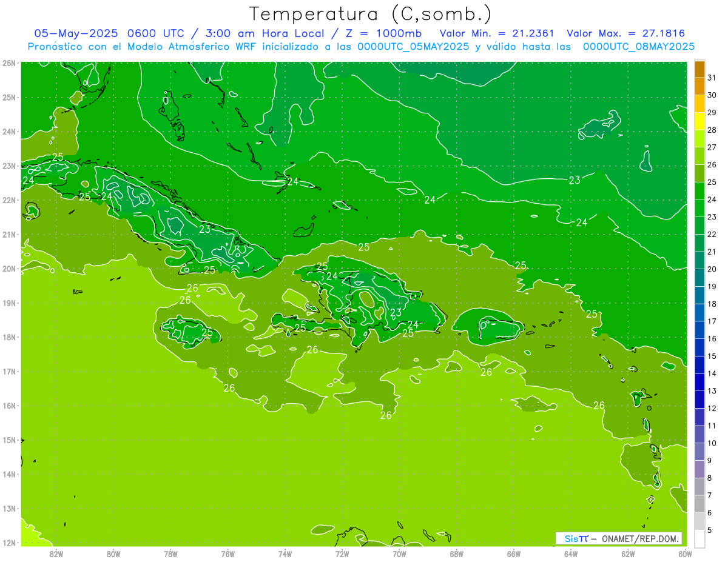This screenshot has height=562, width=728.
Task: Click the 19N latitude axis label
Action: (9, 303)
